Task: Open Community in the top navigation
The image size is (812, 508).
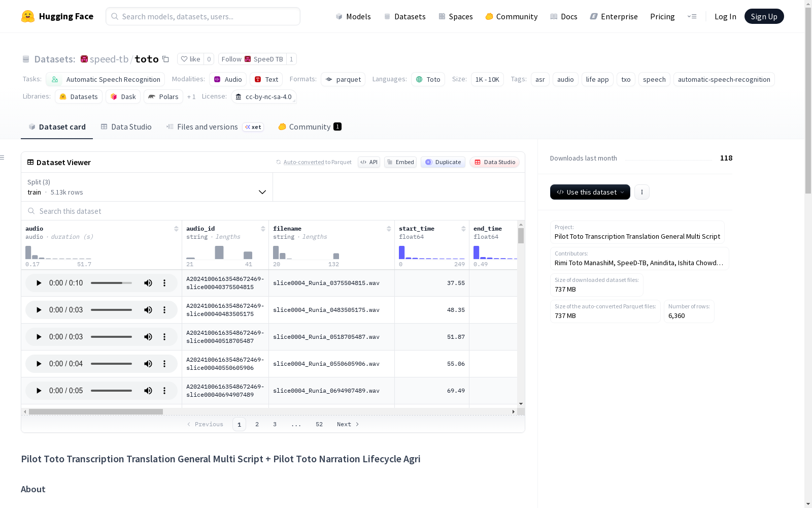Action: pyautogui.click(x=512, y=16)
